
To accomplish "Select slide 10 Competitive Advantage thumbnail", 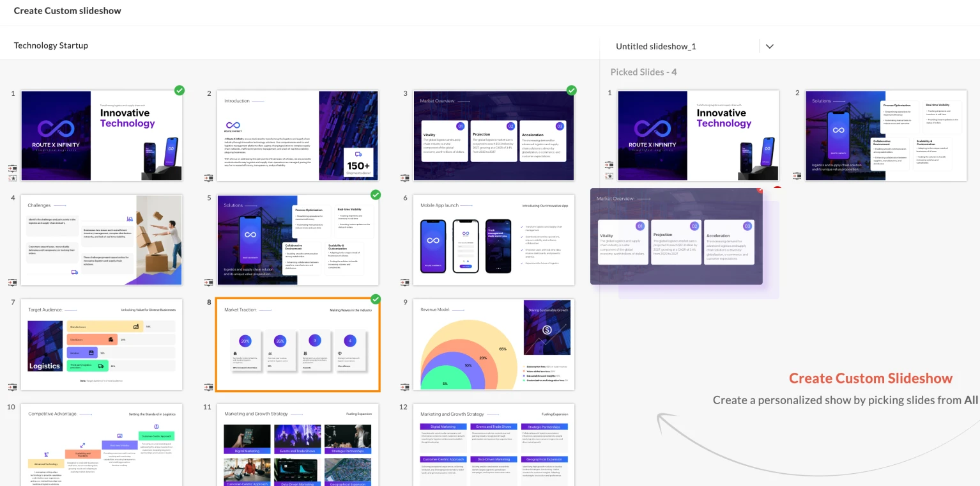I will 102,444.
